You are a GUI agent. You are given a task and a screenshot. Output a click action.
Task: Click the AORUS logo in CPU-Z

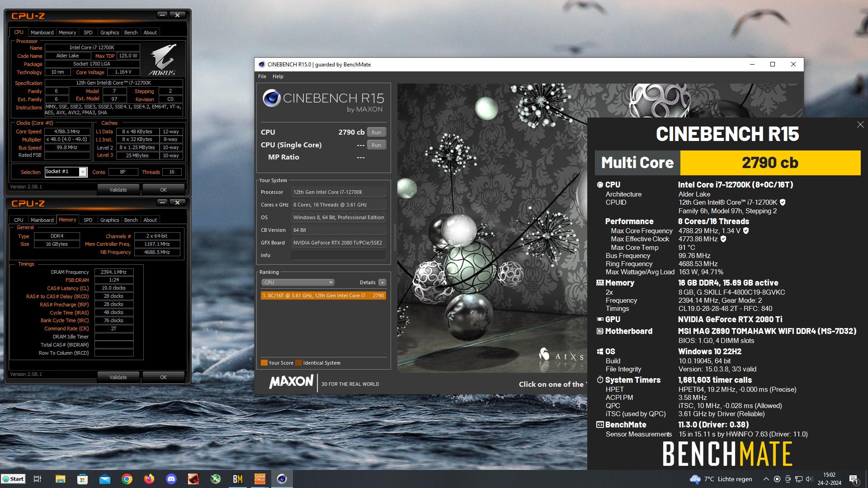pos(162,59)
